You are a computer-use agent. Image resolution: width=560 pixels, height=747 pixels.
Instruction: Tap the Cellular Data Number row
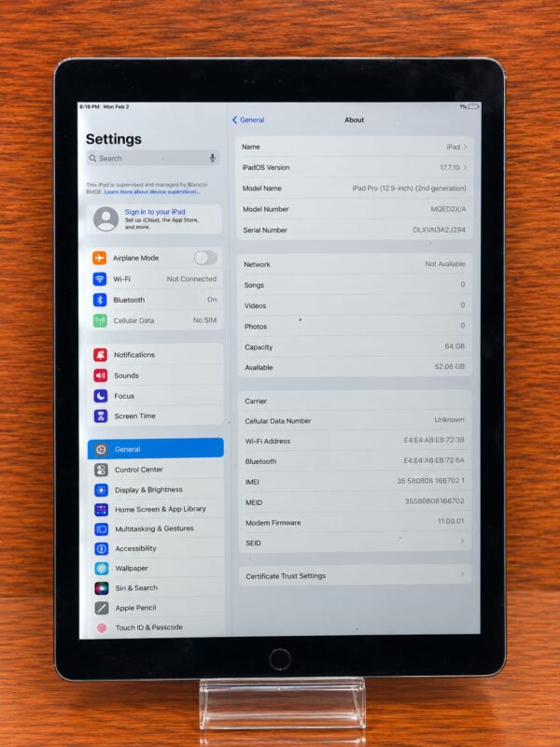[x=355, y=421]
